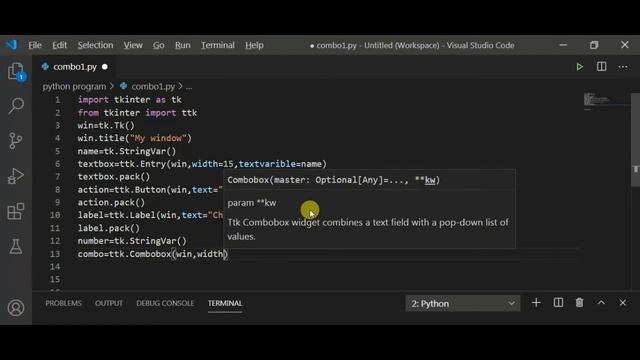Click line 3 win=tk.Tk()
Image resolution: width=640 pixels, height=360 pixels.
click(x=106, y=125)
